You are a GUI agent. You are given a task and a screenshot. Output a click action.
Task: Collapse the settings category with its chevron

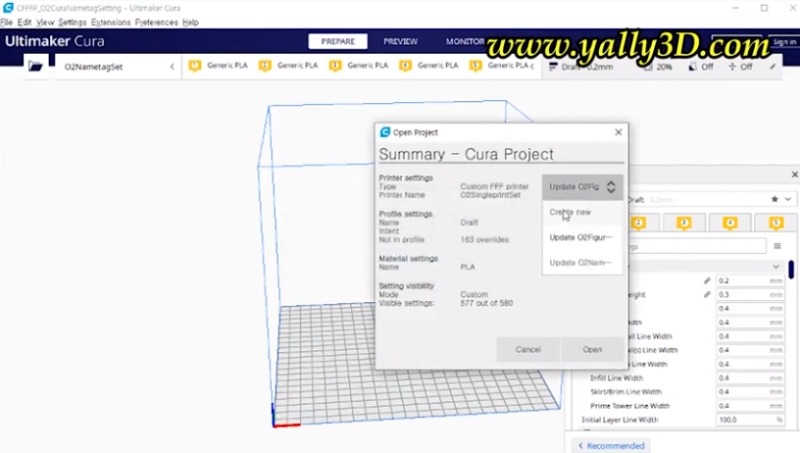click(776, 266)
